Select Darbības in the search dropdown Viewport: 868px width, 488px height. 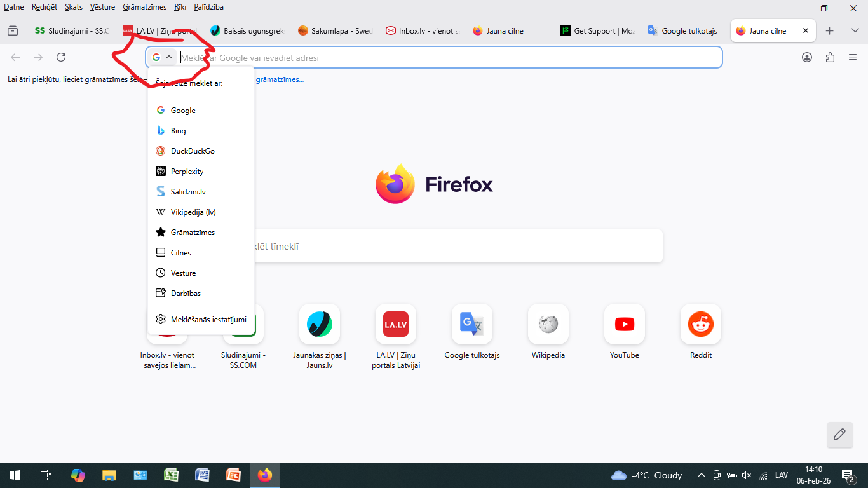(x=201, y=294)
